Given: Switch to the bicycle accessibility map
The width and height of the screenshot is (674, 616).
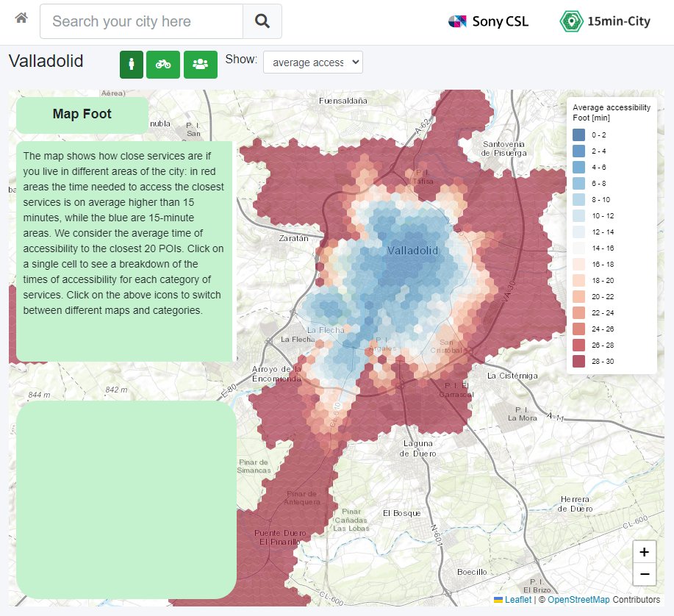Looking at the screenshot, I should (163, 64).
